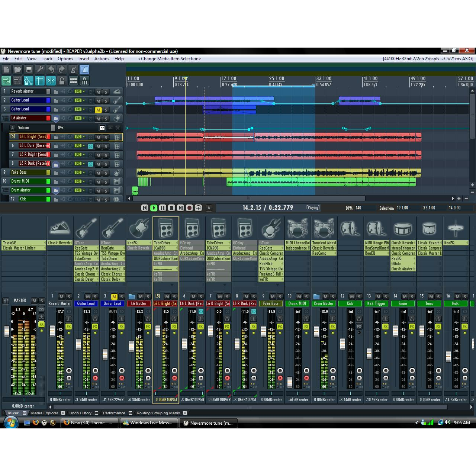Toggle the envelope points lock icon
The height and width of the screenshot is (476, 476).
(29, 81)
